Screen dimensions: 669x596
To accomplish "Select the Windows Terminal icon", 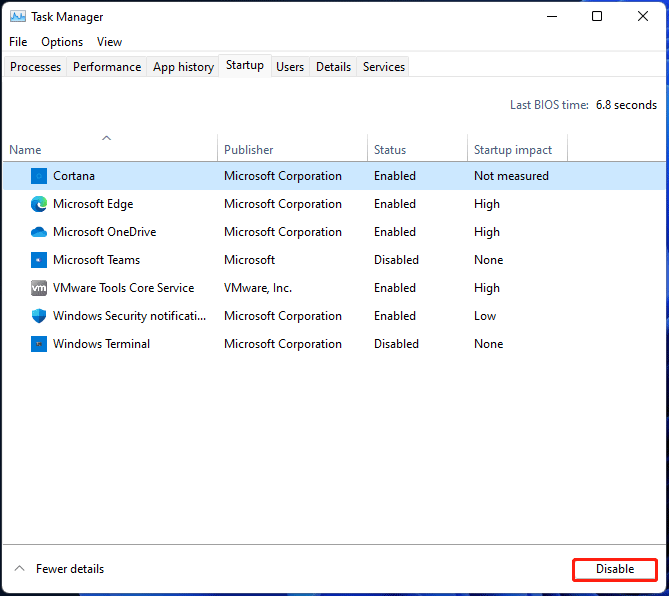I will [x=39, y=344].
